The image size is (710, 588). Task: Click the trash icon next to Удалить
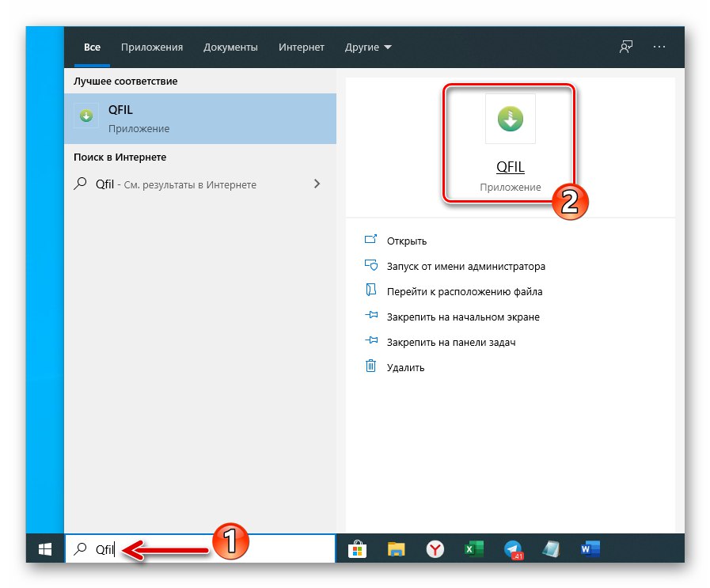[371, 366]
